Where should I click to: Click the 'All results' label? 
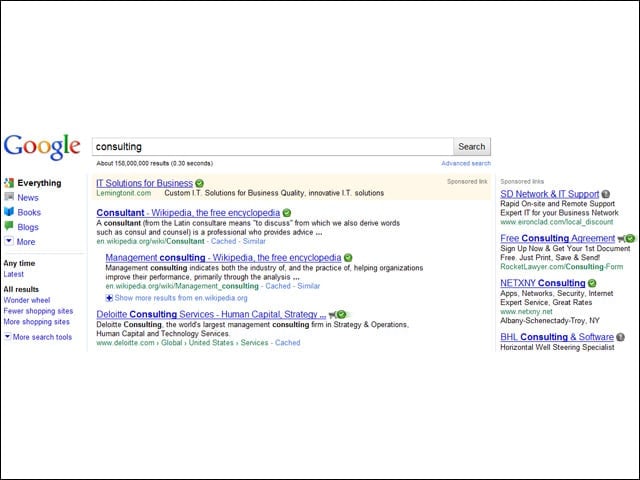point(21,289)
